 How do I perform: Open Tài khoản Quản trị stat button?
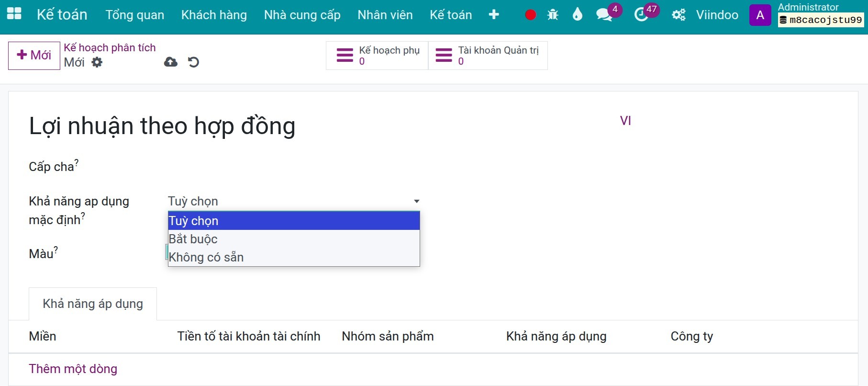point(488,56)
